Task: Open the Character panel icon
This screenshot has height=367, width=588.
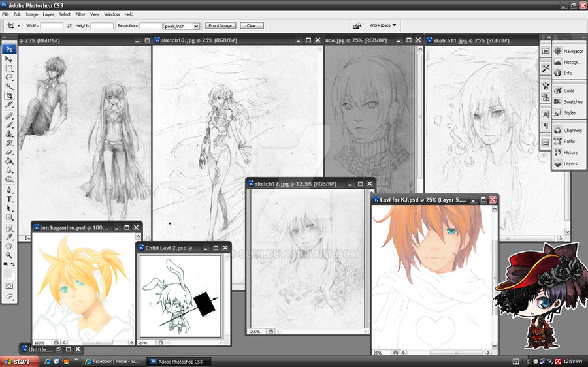Action: 546,114
